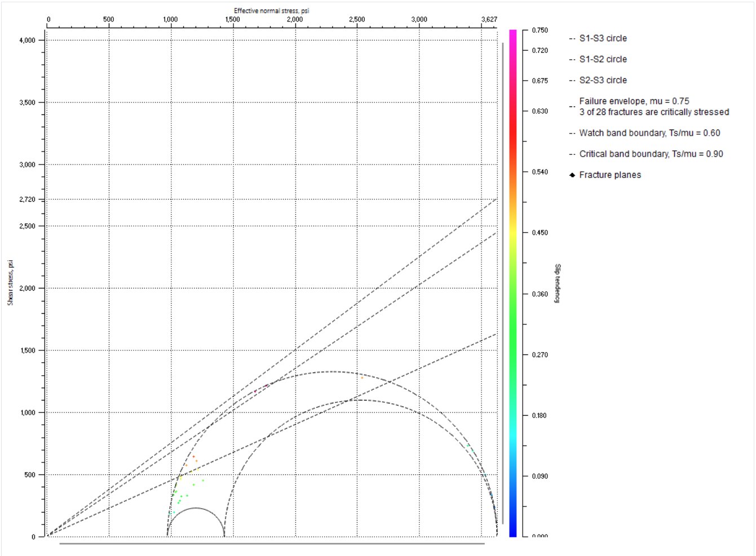Click the 2,720 tick label on the shear axis
Viewport: 756px width, 556px height.
click(x=27, y=199)
